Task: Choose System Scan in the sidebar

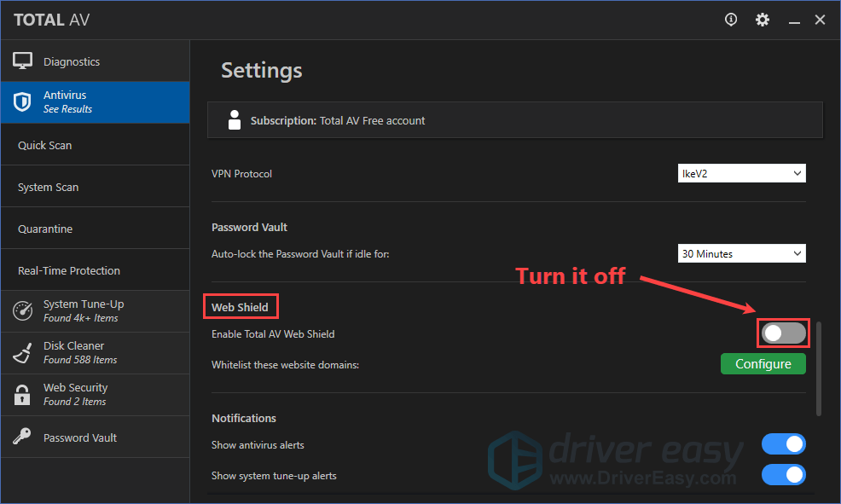Action: coord(49,187)
